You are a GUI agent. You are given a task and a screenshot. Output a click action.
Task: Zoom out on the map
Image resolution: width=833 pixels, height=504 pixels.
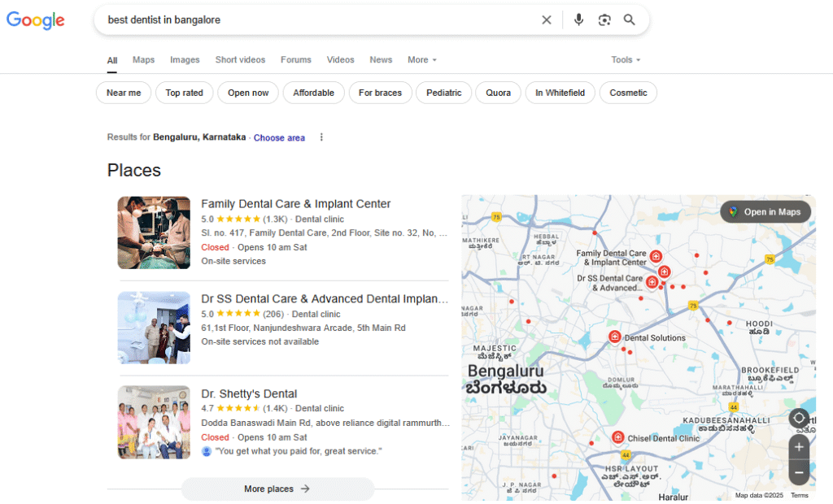point(799,472)
